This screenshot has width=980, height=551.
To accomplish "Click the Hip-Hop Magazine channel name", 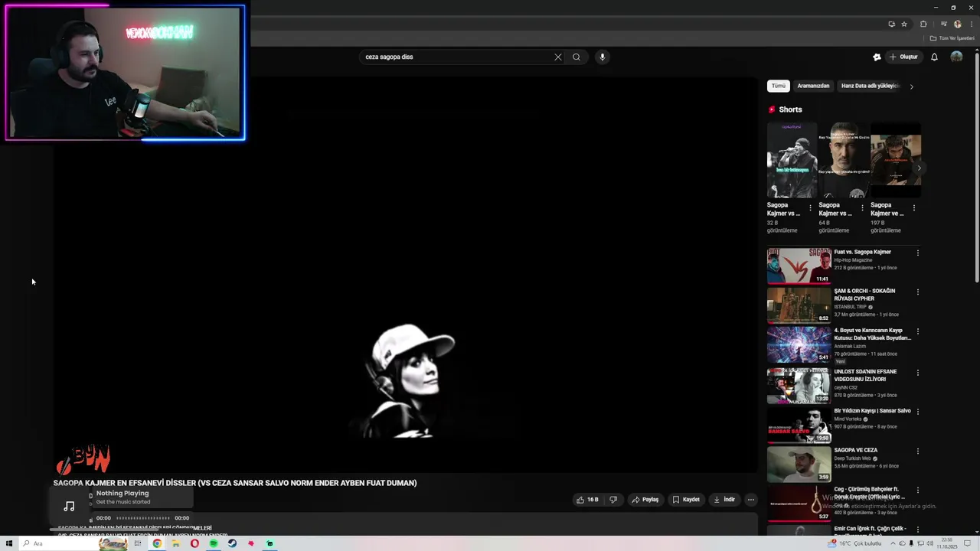I will point(853,260).
